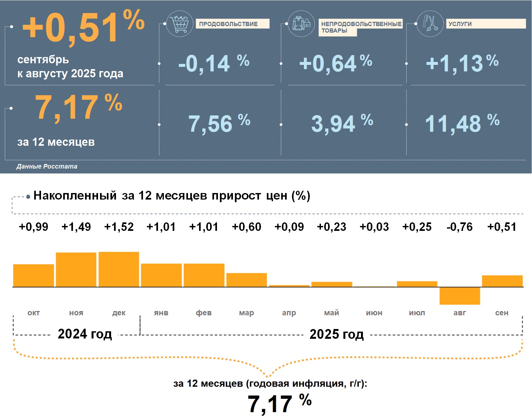Click the December bar in the chart
The height and width of the screenshot is (419, 532).
pyautogui.click(x=119, y=269)
